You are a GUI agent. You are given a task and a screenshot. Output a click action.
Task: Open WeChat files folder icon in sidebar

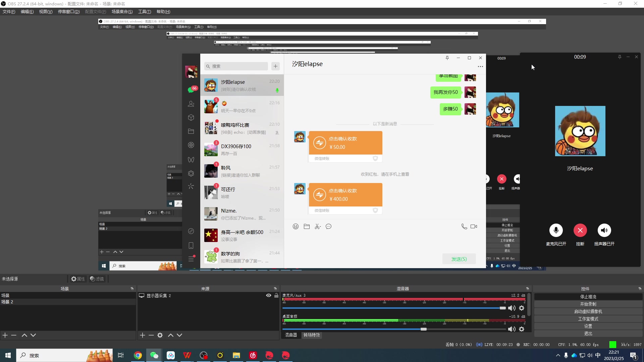coord(191,131)
